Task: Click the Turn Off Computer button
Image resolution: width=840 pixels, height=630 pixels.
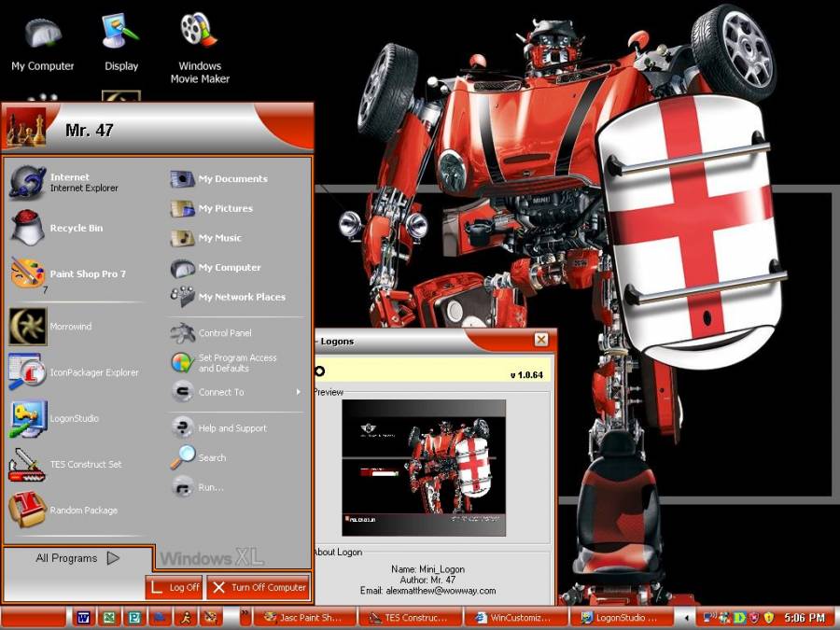Action: click(x=259, y=588)
